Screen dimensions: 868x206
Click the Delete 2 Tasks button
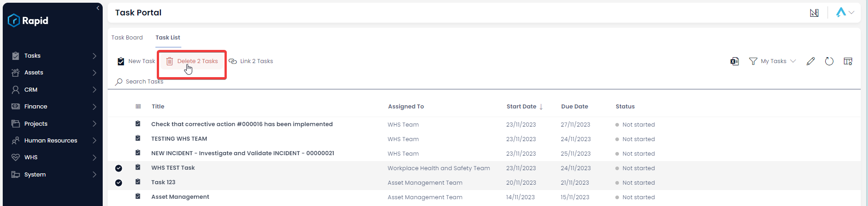tap(192, 61)
